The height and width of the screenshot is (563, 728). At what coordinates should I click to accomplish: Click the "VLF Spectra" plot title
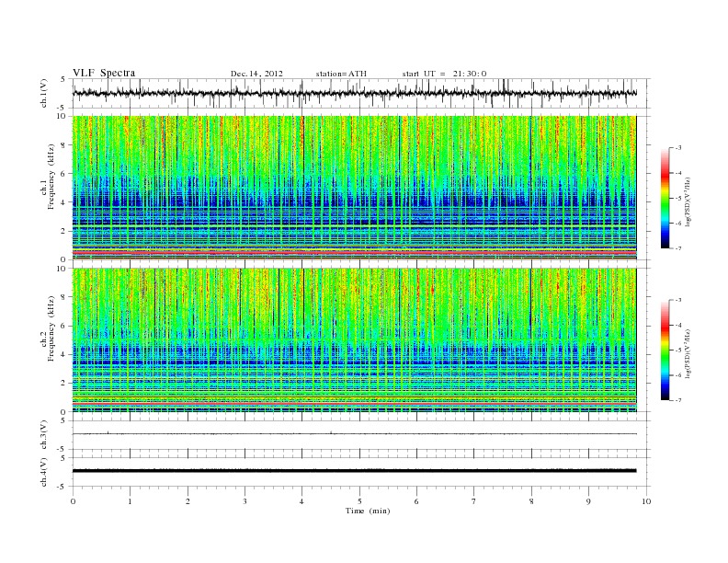[104, 73]
